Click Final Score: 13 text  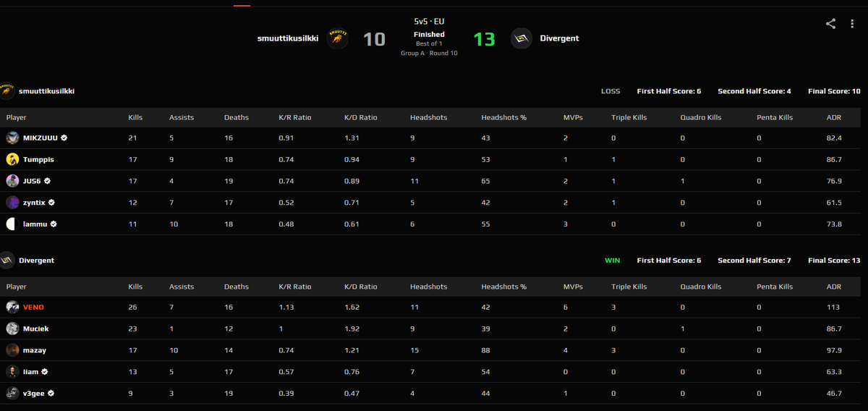834,260
